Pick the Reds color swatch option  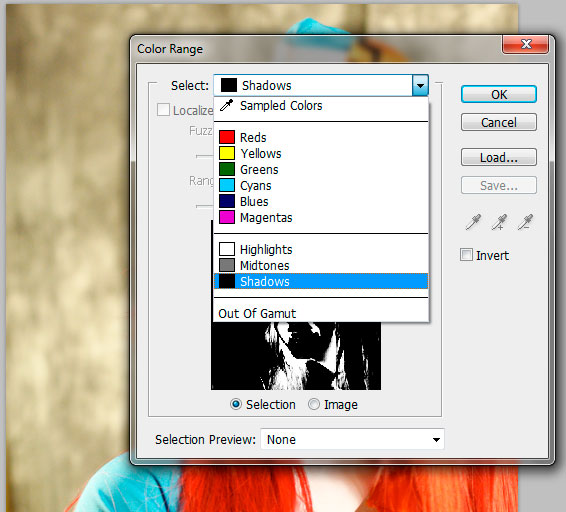(x=321, y=138)
